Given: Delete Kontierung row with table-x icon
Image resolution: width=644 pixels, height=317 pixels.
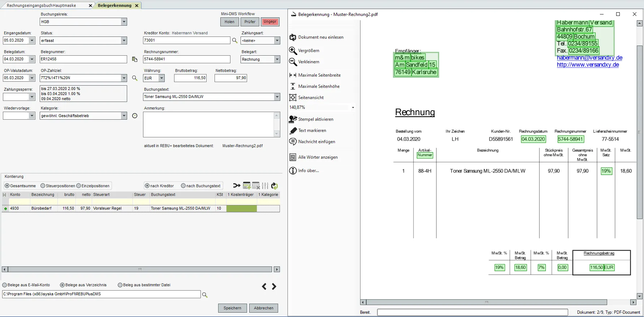Looking at the screenshot, I should [256, 185].
